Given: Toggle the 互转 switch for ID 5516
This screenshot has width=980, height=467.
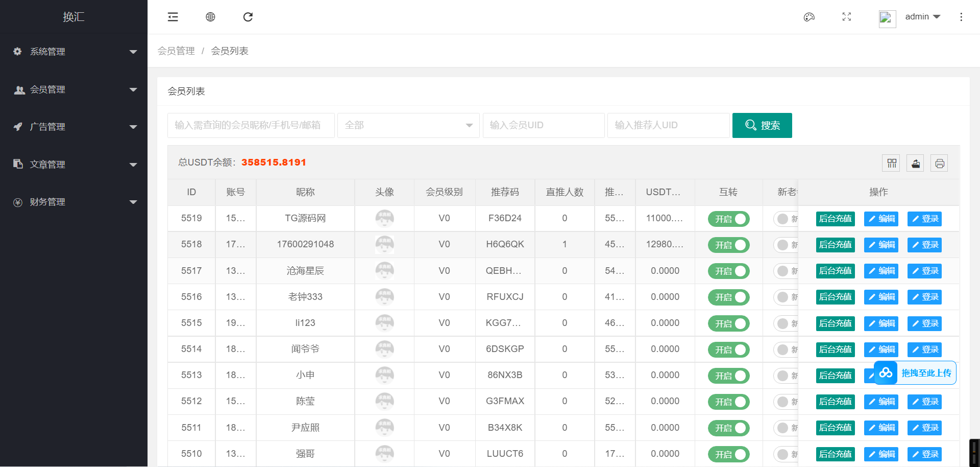Looking at the screenshot, I should point(728,297).
